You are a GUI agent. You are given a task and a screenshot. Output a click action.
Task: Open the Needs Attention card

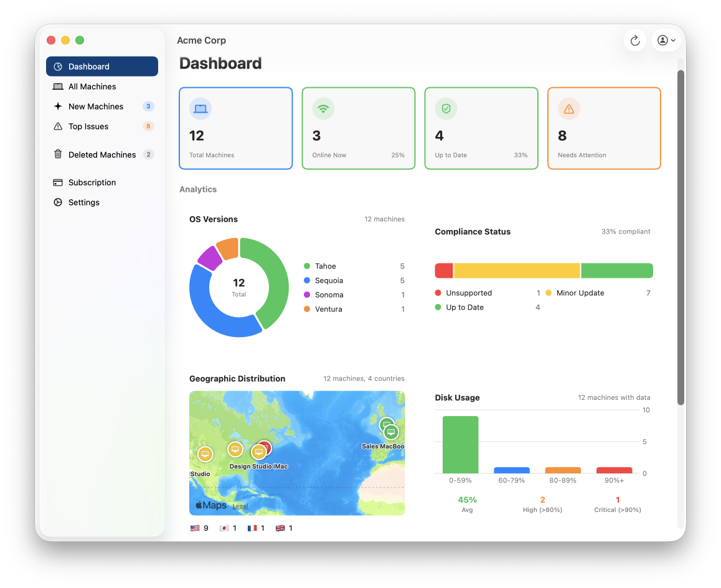(x=604, y=128)
